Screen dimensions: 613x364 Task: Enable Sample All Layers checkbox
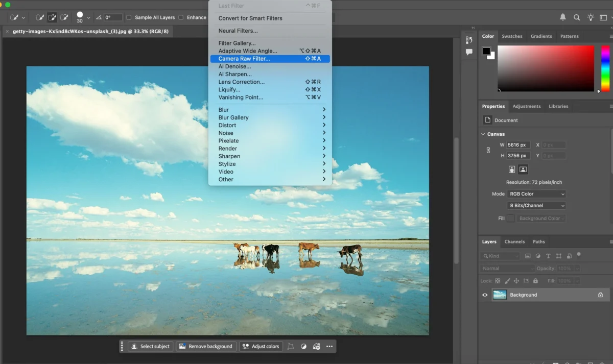pos(129,17)
